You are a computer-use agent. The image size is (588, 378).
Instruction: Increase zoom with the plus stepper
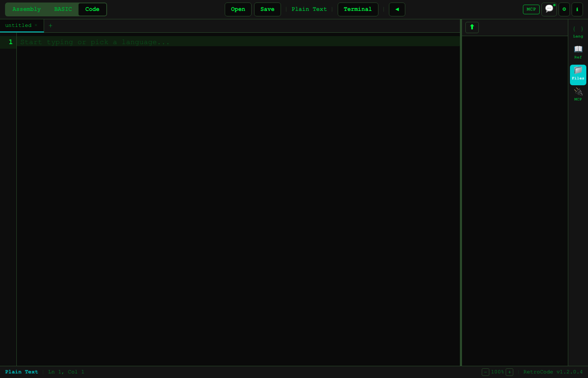click(x=509, y=372)
